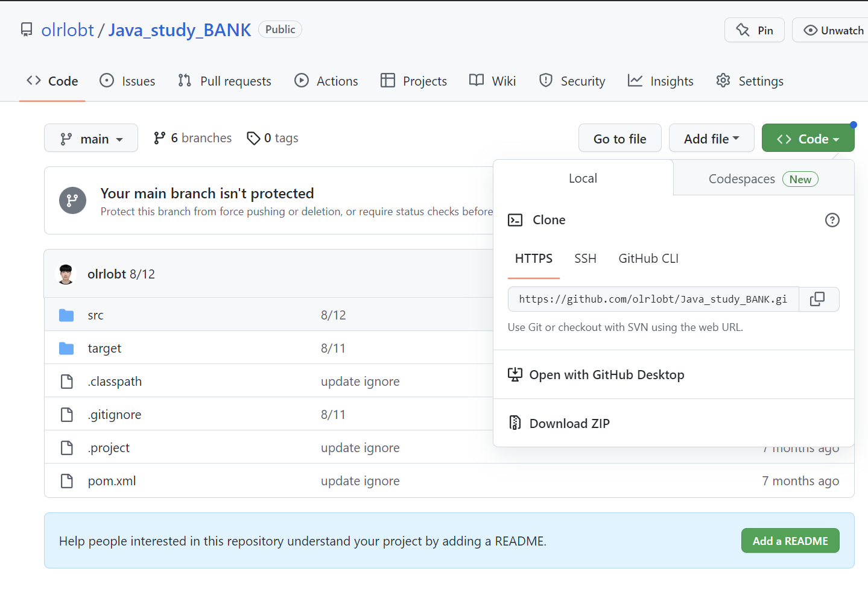Click the Insights graph icon
Screen dimensions: 868x604
coord(635,80)
